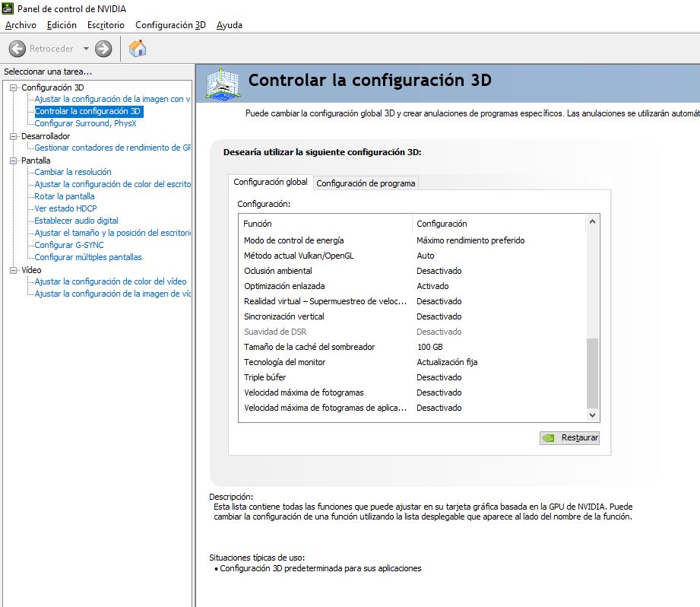700x607 pixels.
Task: Open the Home icon in toolbar
Action: coord(138,48)
